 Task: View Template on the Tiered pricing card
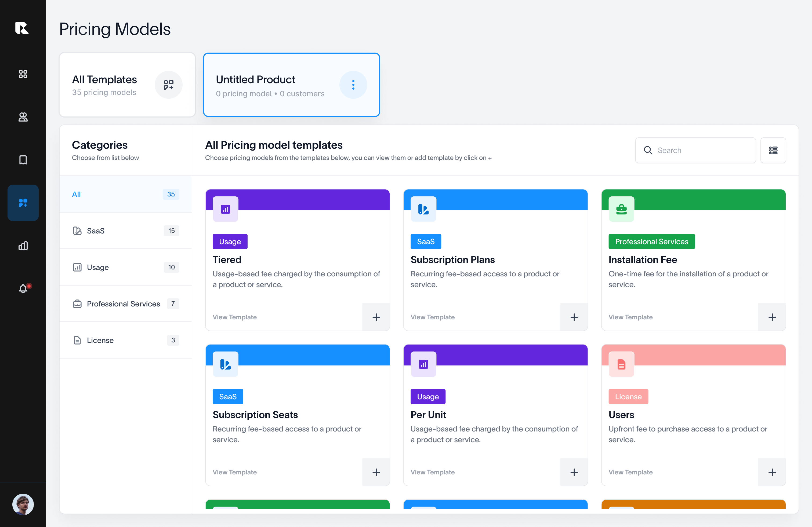235,317
